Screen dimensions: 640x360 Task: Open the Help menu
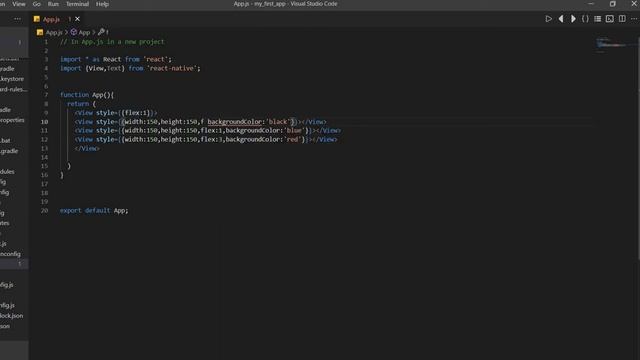point(102,4)
